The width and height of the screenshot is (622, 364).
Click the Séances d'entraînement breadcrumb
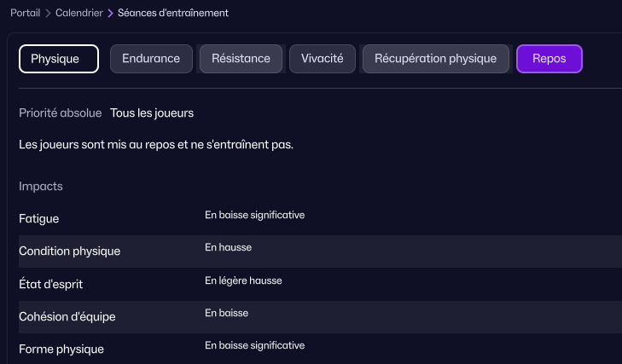pyautogui.click(x=173, y=14)
